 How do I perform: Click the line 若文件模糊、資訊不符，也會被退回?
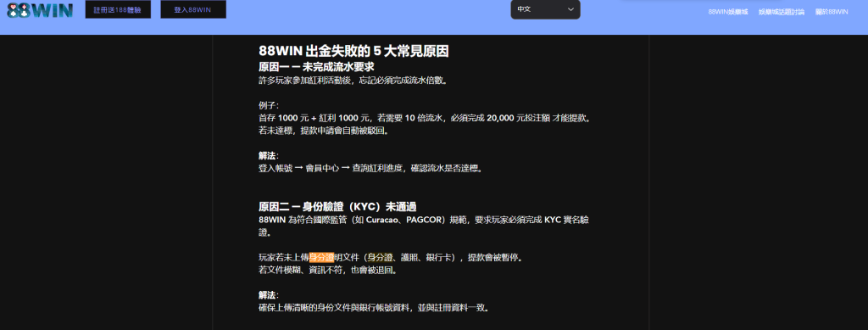pyautogui.click(x=328, y=271)
